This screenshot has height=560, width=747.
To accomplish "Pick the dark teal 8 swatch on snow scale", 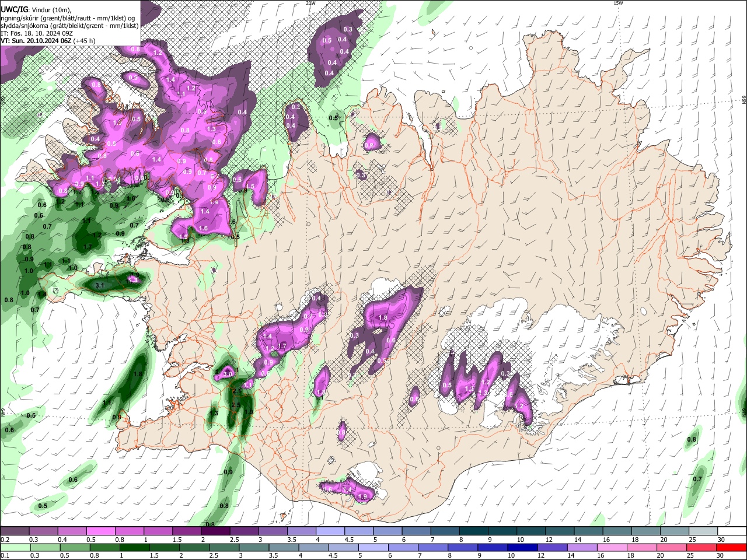I will point(474,531).
